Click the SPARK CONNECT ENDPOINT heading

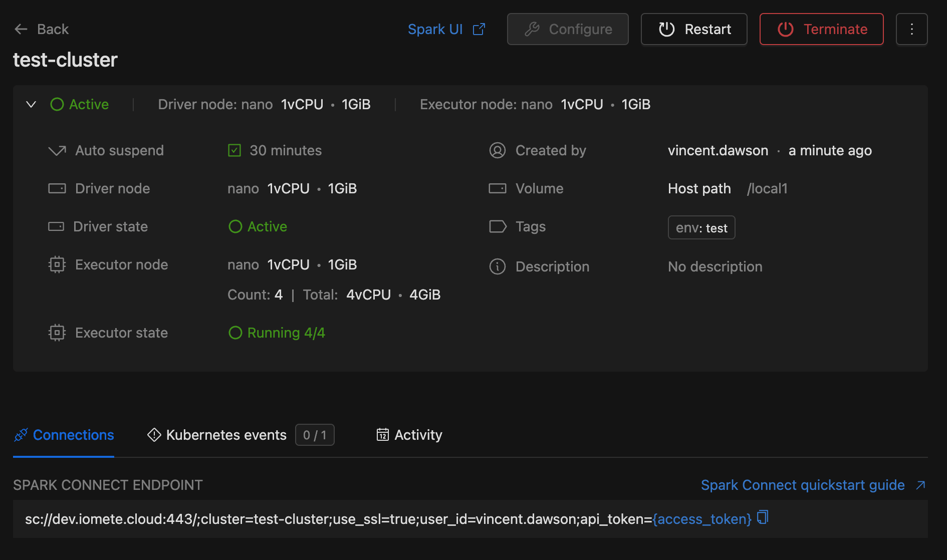[x=108, y=485]
